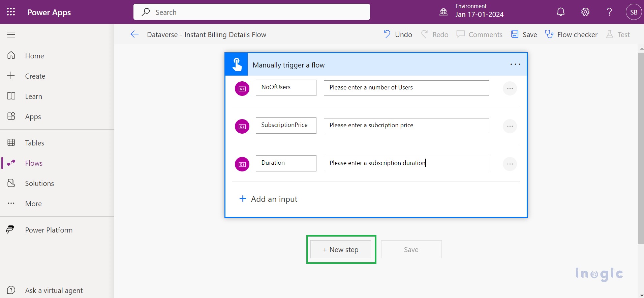Viewport: 644px width, 298px height.
Task: Click the back arrow beside flow name
Action: (134, 34)
